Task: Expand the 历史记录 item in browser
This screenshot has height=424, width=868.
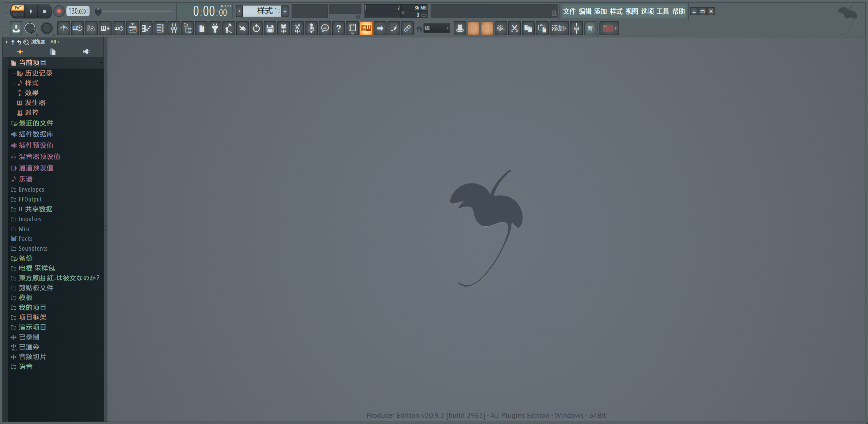Action: click(38, 73)
